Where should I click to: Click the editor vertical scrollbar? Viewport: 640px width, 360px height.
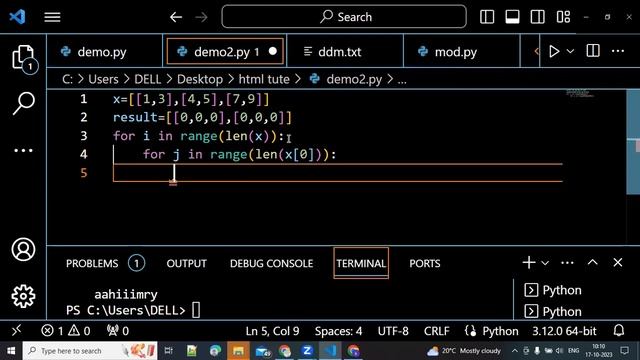tap(633, 142)
